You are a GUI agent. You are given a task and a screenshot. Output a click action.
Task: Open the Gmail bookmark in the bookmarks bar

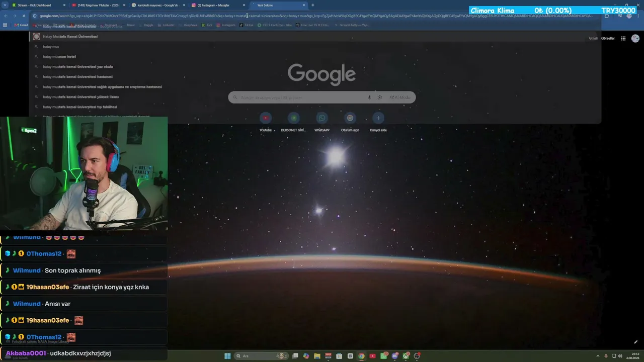[22, 25]
